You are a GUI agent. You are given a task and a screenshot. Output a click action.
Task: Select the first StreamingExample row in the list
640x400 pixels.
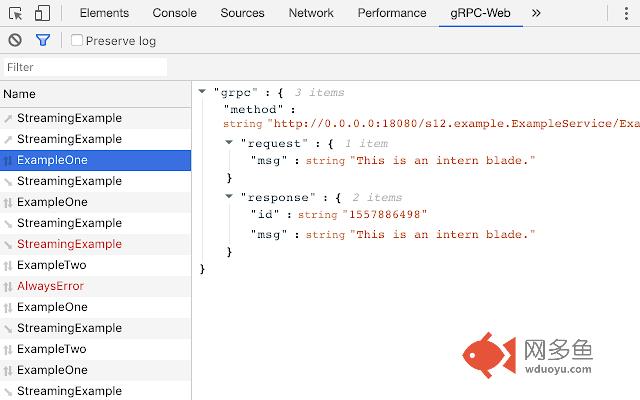96,118
